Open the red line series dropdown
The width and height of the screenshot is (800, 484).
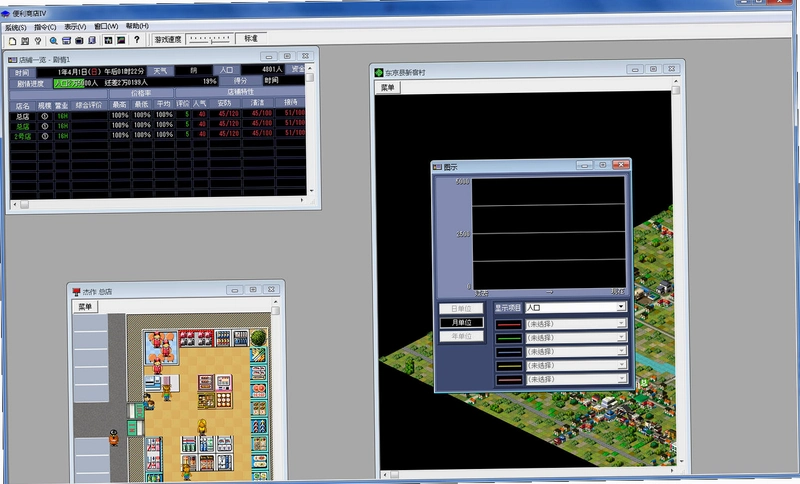(576, 324)
